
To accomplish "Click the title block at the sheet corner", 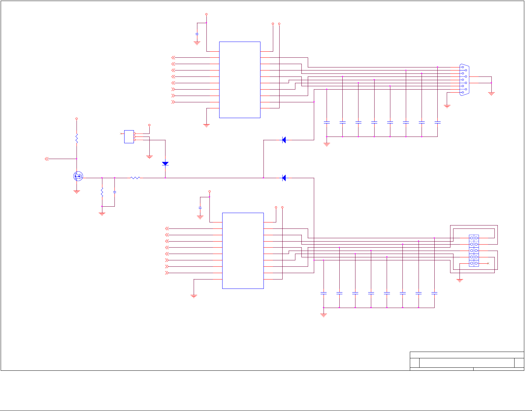I will pyautogui.click(x=467, y=361).
